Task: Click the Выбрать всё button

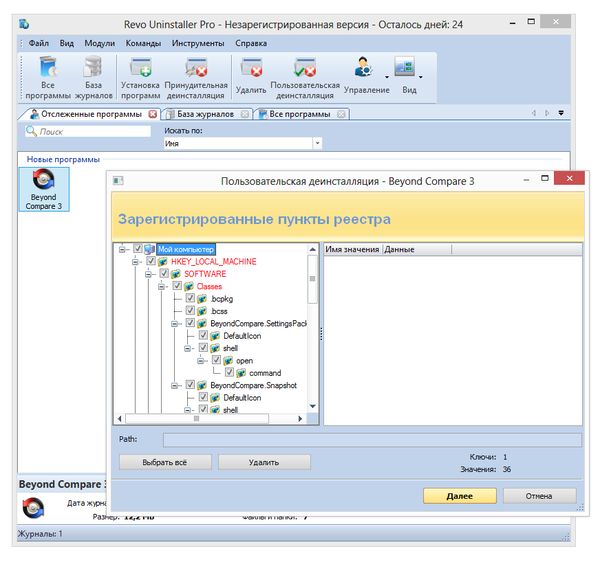Action: (x=165, y=462)
